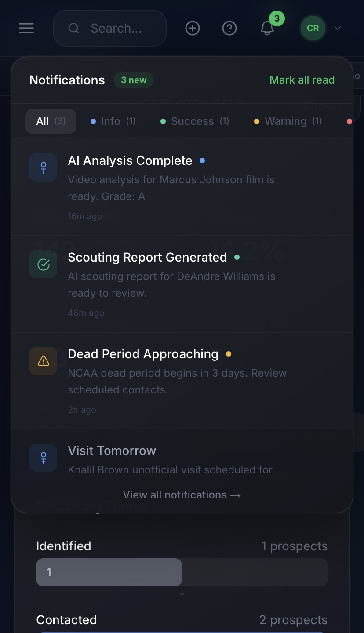Click the search magnifier icon
Image resolution: width=364 pixels, height=633 pixels.
pos(73,28)
